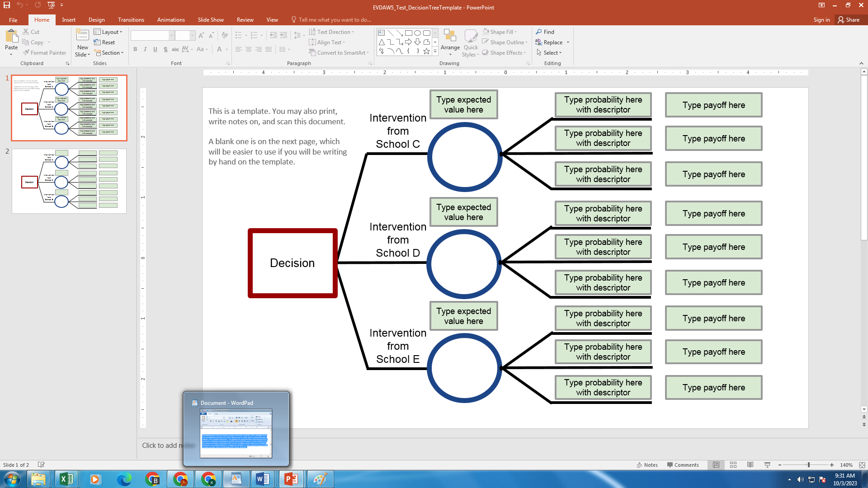Launch PowerPoint taskbar icon

point(291,479)
